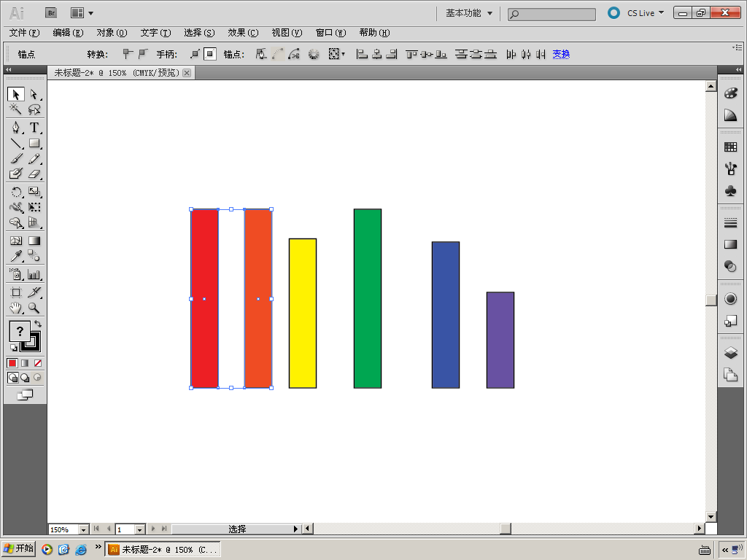
Task: Choose the Eyedropper tool
Action: coord(15,256)
